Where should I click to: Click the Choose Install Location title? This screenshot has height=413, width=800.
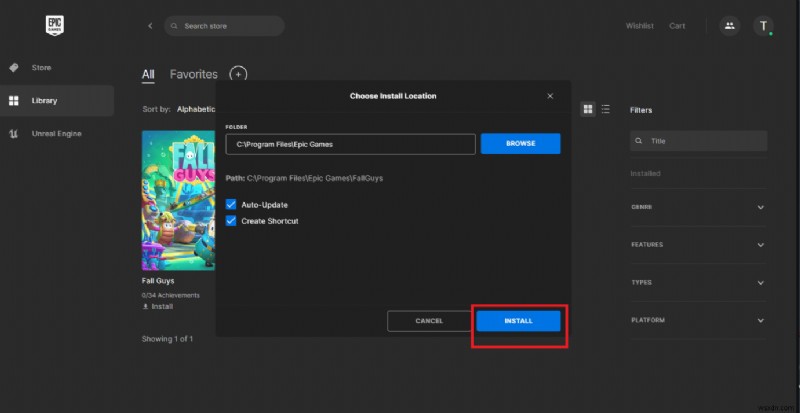[x=393, y=96]
